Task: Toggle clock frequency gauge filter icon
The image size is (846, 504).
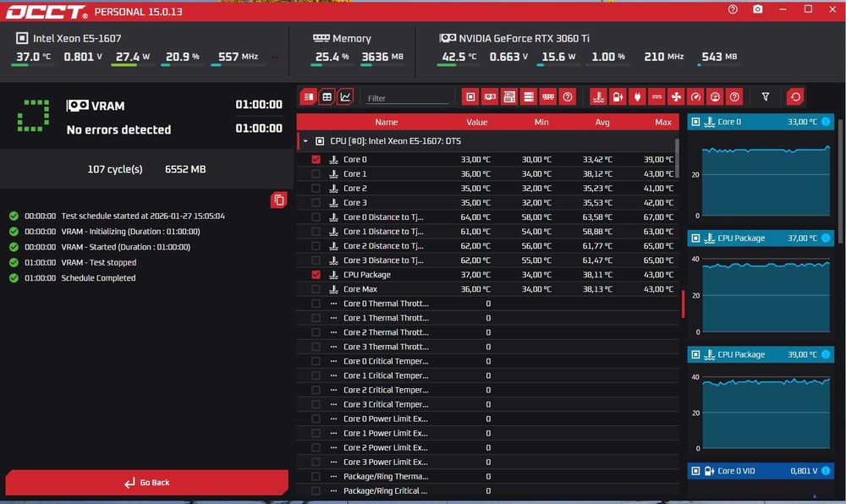Action: [x=695, y=97]
